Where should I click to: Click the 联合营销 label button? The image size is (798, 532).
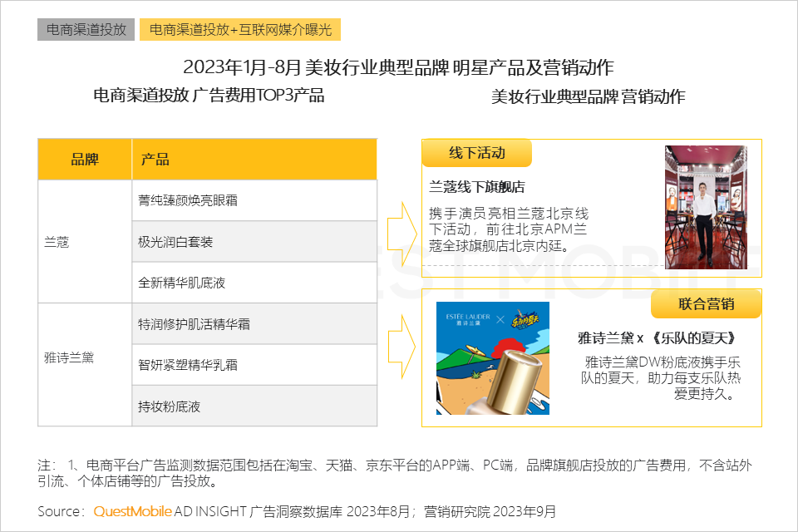click(706, 304)
